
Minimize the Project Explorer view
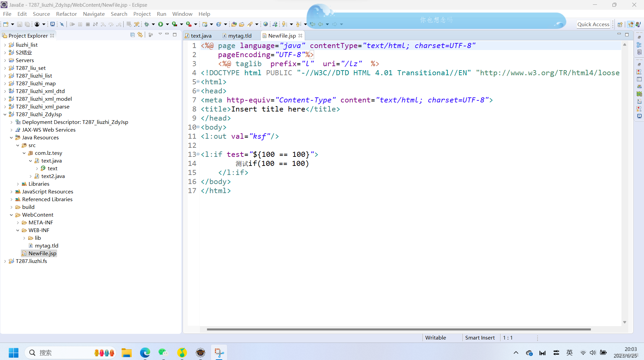[x=167, y=34]
